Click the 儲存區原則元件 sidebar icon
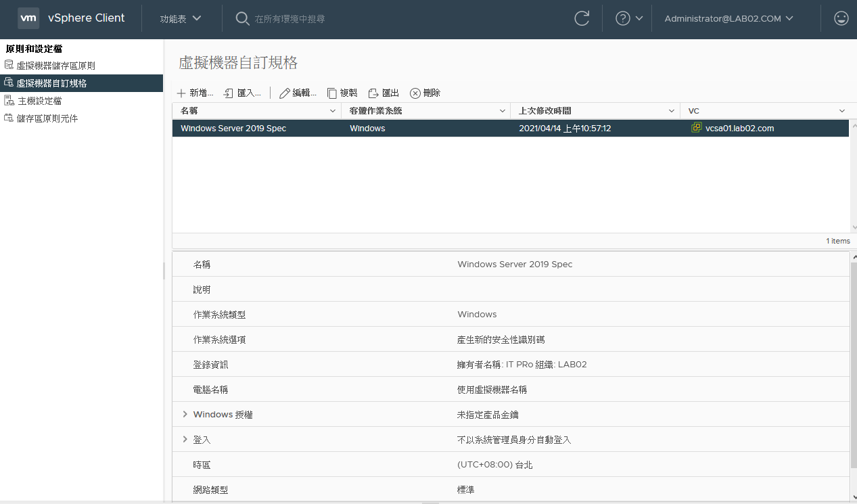The image size is (857, 504). [9, 118]
